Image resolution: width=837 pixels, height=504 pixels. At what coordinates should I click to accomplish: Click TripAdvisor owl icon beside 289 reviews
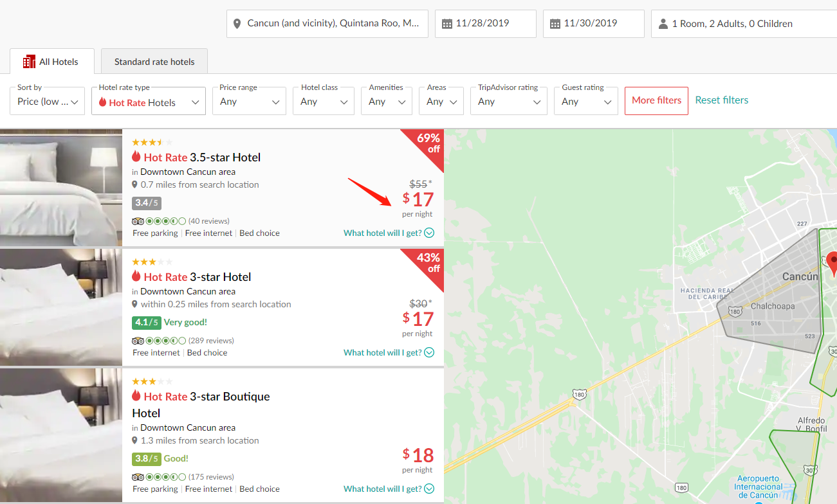point(138,341)
